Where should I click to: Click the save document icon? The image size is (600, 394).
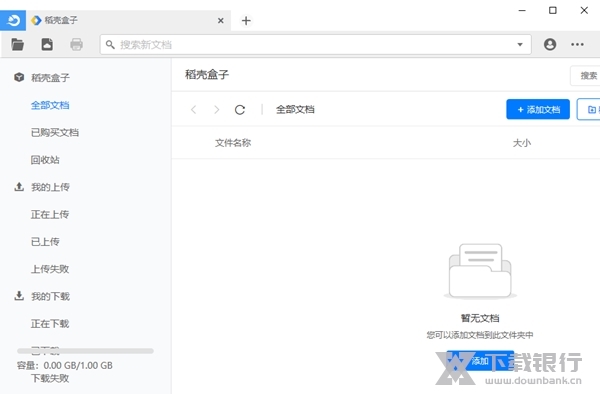(47, 44)
